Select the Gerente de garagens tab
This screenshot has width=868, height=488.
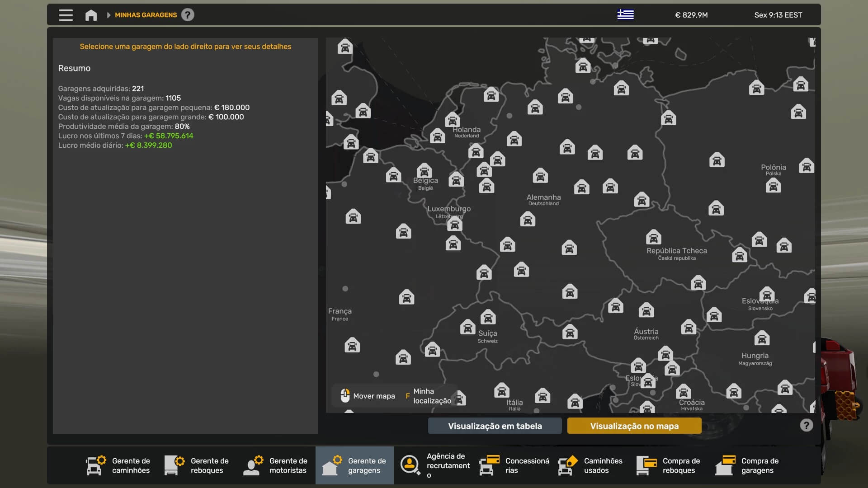(355, 465)
